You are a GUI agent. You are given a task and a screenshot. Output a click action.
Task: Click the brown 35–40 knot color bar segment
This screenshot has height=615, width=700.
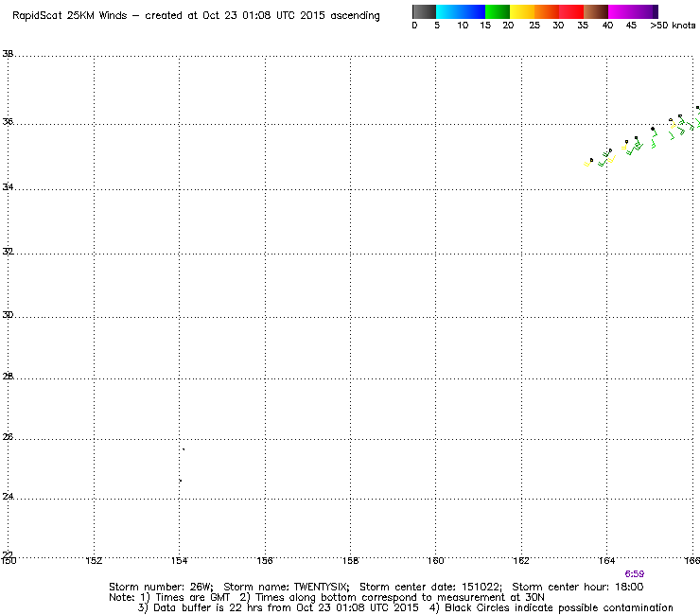(x=596, y=11)
